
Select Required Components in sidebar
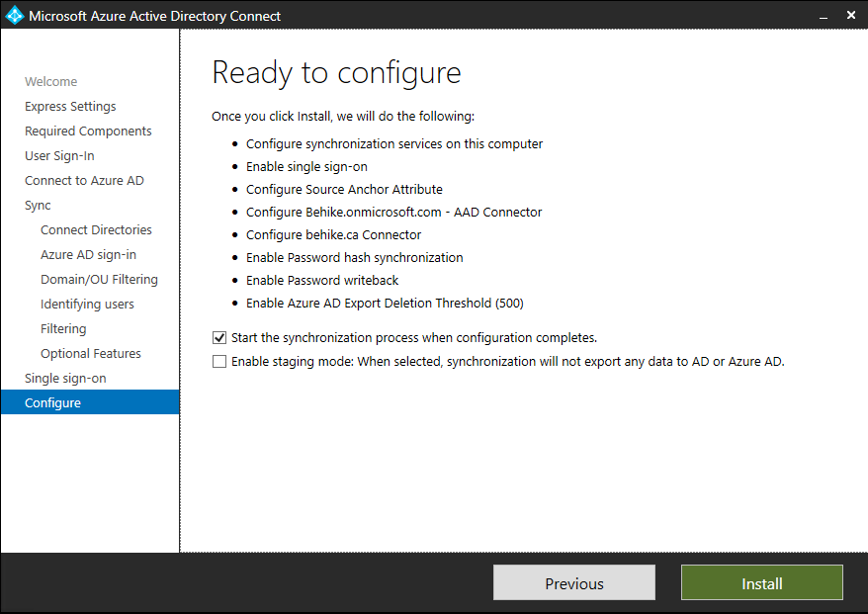[88, 132]
